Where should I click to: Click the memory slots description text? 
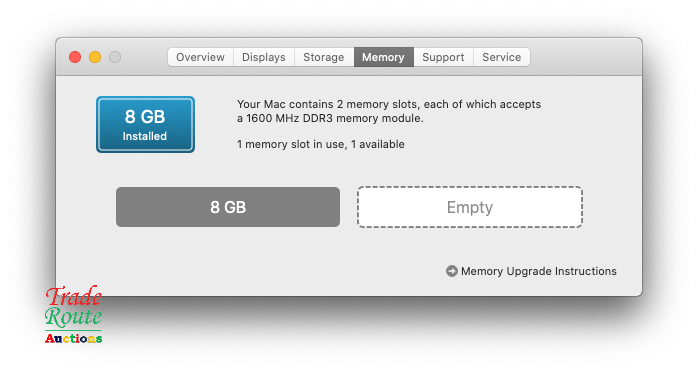pos(389,111)
